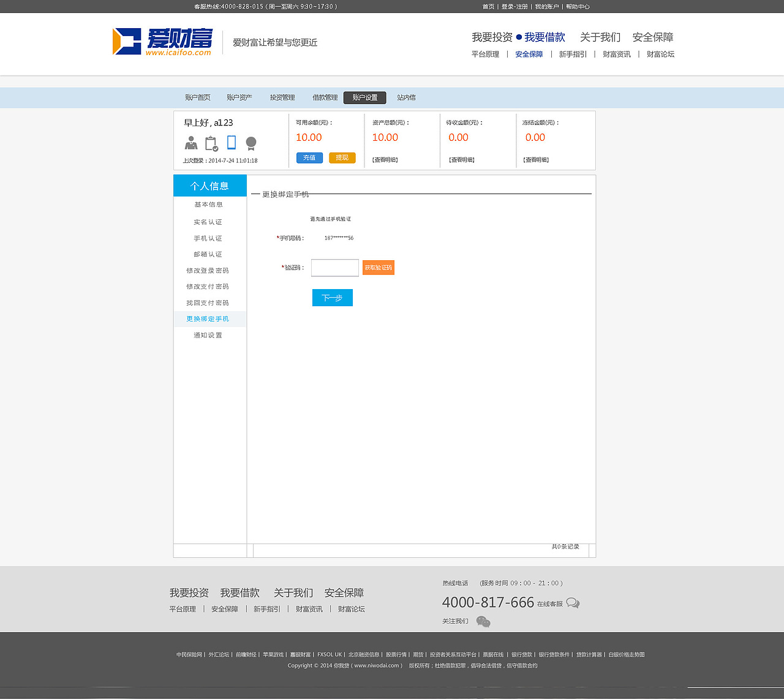This screenshot has height=700, width=784.
Task: Click the 验证码 input field
Action: pos(334,268)
